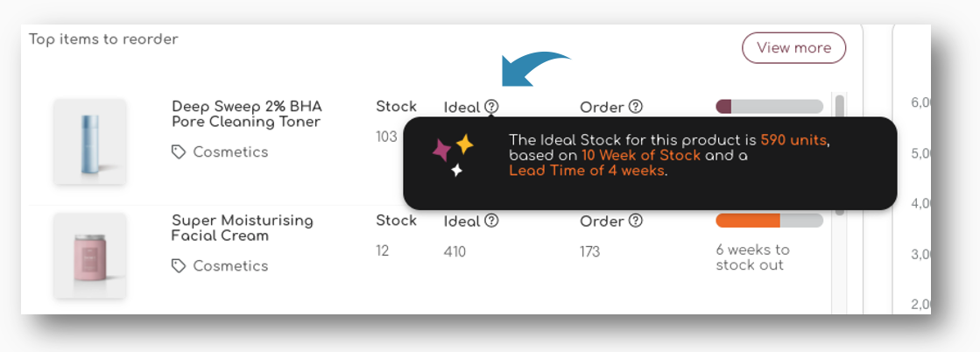Click the tag icon under Facial Cream
Screen dimensions: 980x352
point(179,266)
